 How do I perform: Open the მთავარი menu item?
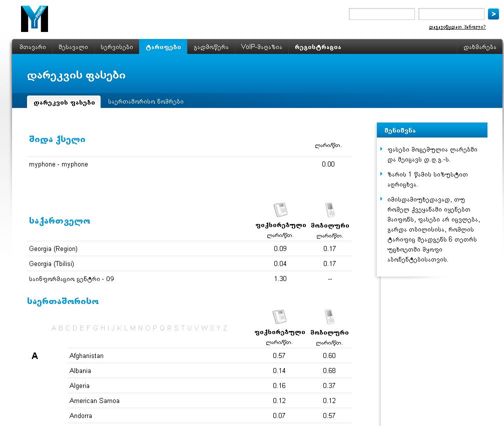point(33,47)
